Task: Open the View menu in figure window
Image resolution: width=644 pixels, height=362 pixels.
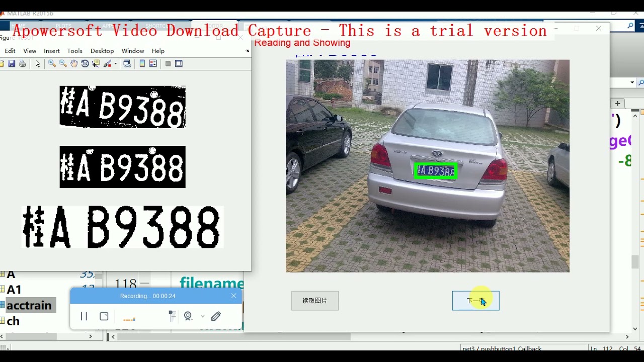Action: point(30,51)
